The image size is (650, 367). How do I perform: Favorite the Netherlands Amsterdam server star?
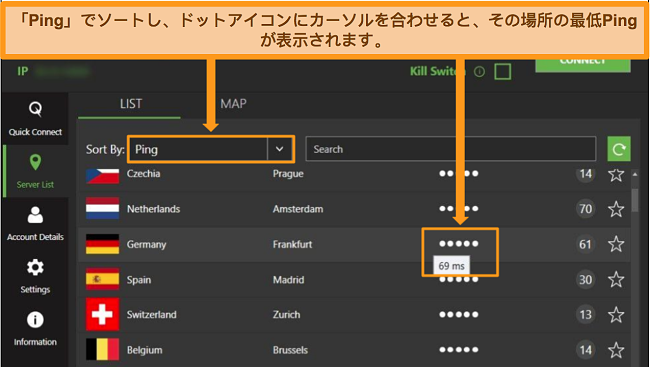pos(616,209)
